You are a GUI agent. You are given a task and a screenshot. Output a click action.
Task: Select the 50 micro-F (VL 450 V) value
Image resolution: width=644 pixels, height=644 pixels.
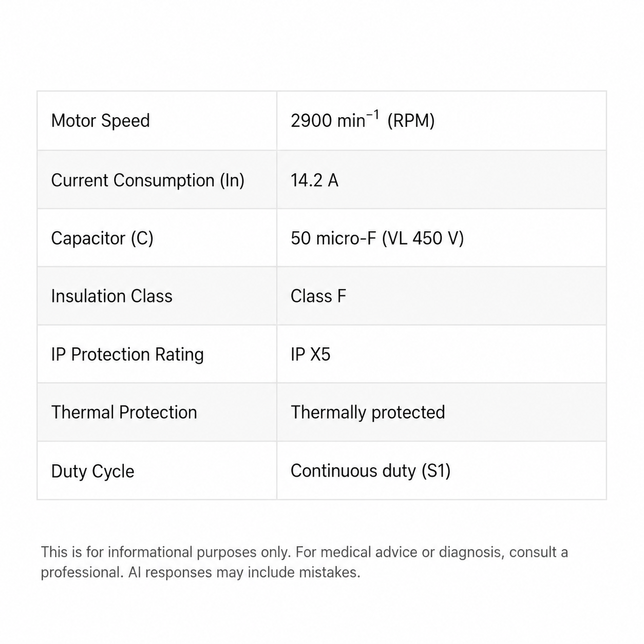[x=377, y=238]
